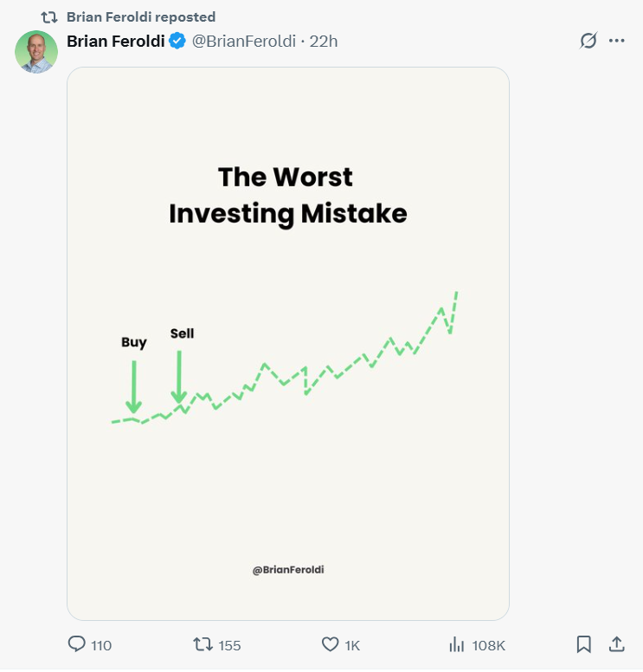The width and height of the screenshot is (643, 672).
Task: Open the 22h timestamp link
Action: [x=324, y=42]
